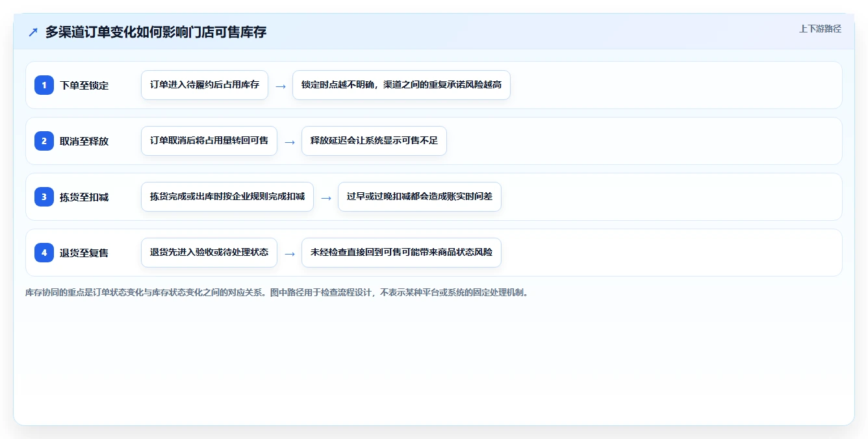
Task: Select the 下单至锁定 step label
Action: 84,86
